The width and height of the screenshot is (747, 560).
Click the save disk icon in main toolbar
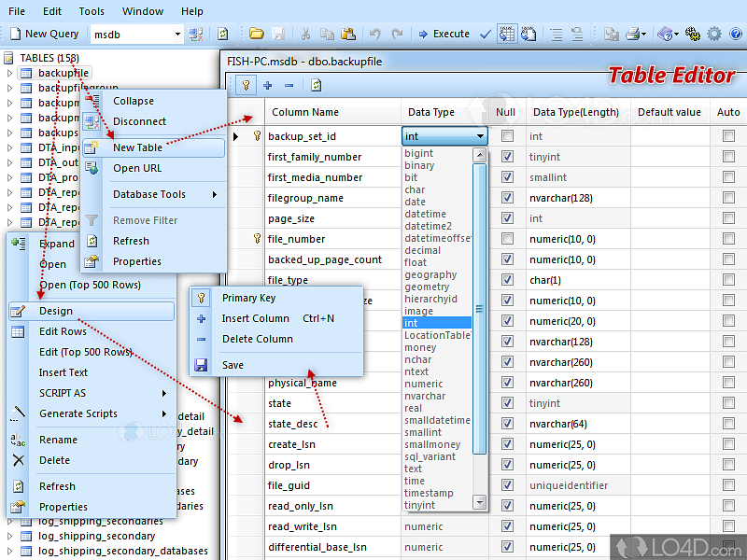(276, 34)
